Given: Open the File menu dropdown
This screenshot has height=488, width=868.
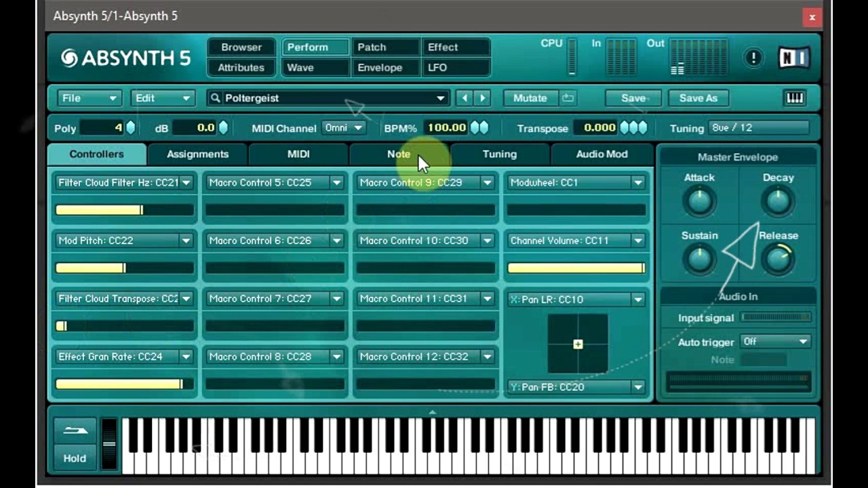Looking at the screenshot, I should (89, 98).
